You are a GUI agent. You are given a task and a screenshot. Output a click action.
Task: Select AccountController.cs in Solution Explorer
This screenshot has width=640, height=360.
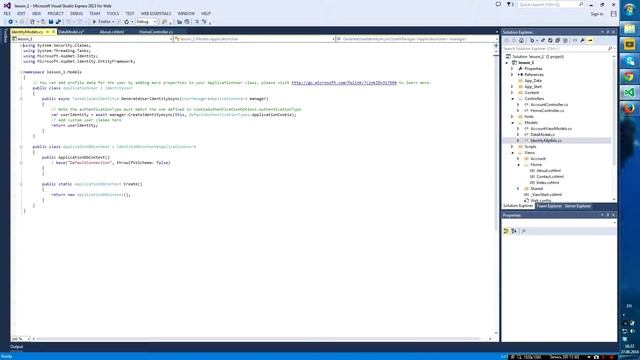pyautogui.click(x=549, y=104)
